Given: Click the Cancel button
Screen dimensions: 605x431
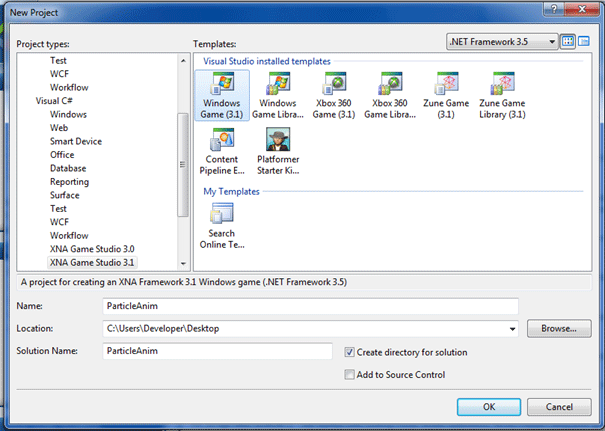Looking at the screenshot, I should point(559,407).
